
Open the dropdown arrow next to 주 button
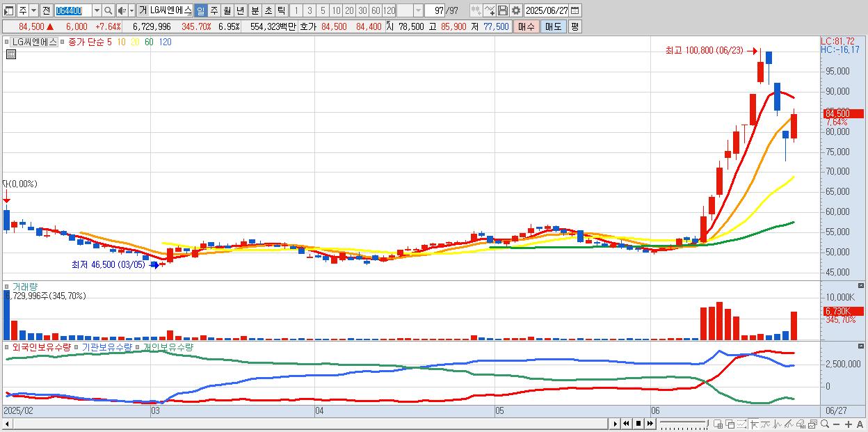tap(33, 10)
